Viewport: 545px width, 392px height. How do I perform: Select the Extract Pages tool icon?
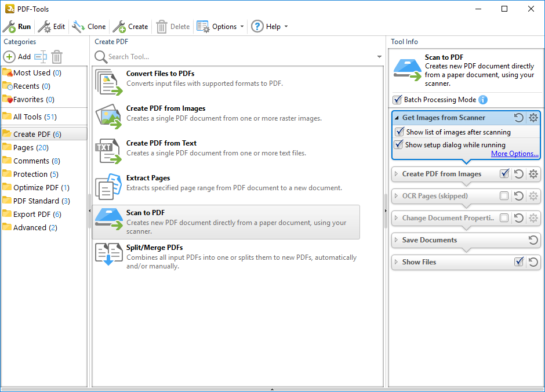109,187
